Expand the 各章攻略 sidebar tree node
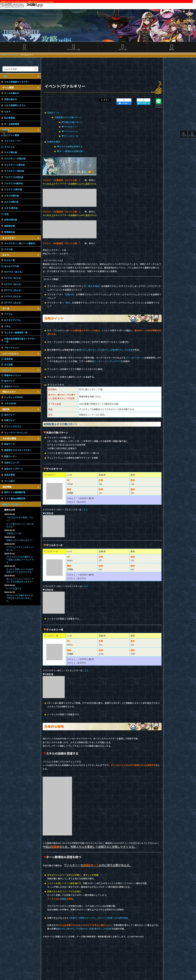The image size is (196, 980). (2, 359)
